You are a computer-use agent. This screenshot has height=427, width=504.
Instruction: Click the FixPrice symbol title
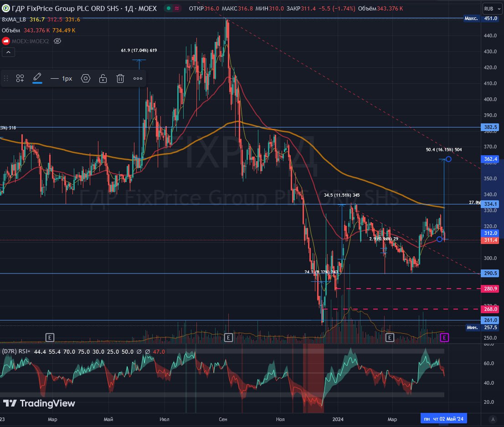tap(82, 8)
